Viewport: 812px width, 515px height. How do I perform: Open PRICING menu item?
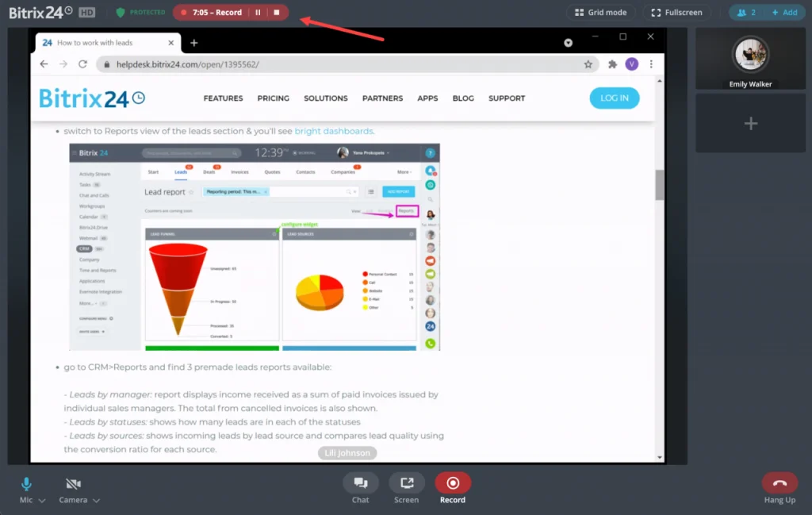(x=273, y=98)
